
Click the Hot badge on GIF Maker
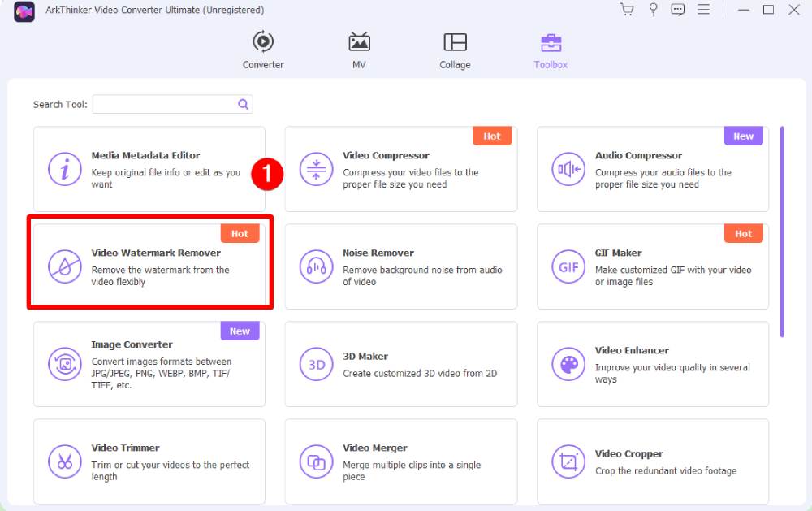point(744,233)
